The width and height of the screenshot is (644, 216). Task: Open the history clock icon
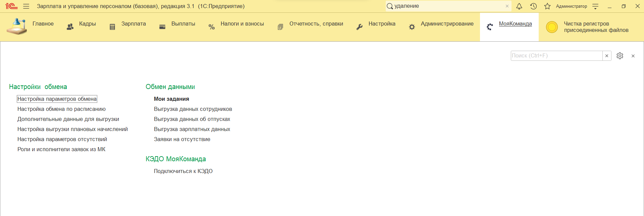click(533, 6)
